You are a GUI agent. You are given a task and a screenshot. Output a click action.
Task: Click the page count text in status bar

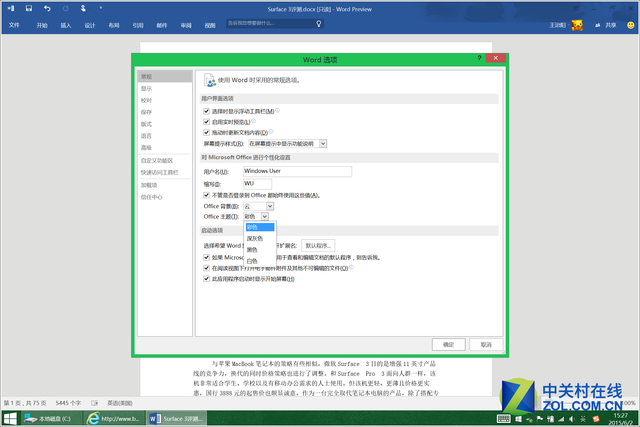(x=25, y=403)
